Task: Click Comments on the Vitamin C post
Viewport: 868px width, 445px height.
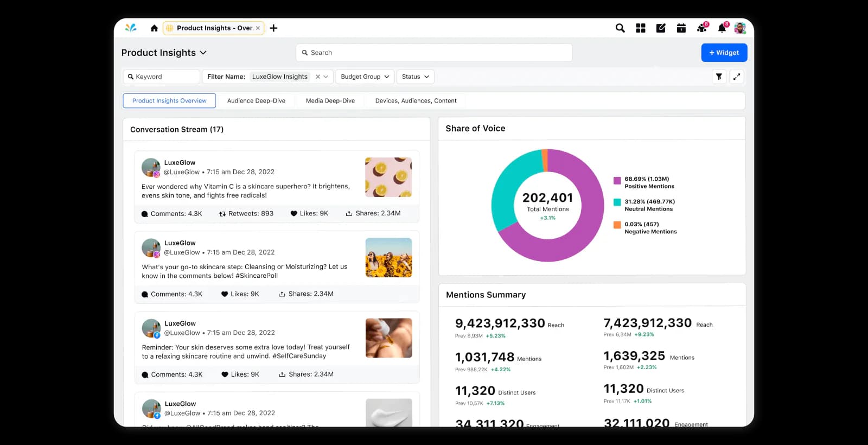Action: [172, 214]
